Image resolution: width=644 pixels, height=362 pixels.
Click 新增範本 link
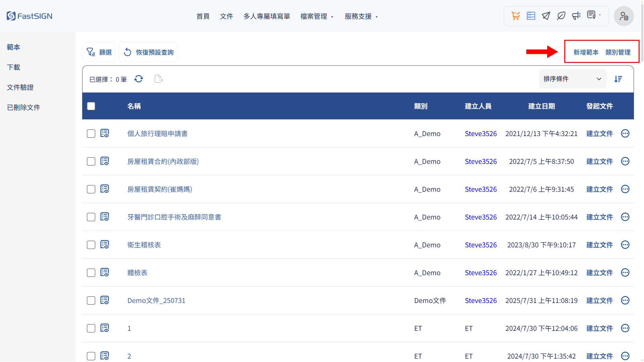click(586, 52)
